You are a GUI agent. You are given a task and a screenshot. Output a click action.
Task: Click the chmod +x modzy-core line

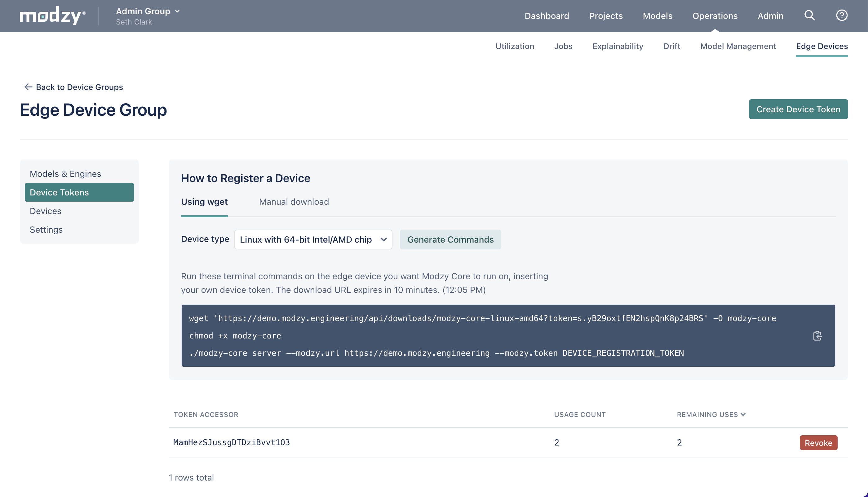click(235, 336)
